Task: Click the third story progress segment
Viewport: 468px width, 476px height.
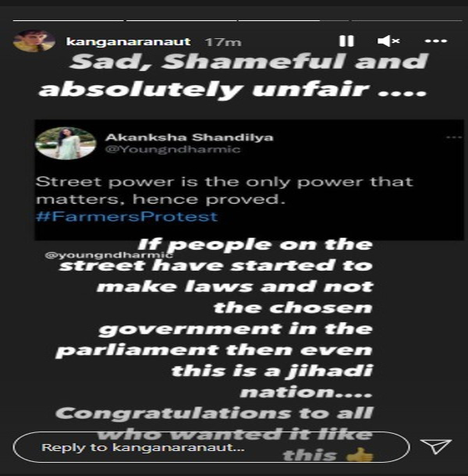Action: tap(293, 20)
